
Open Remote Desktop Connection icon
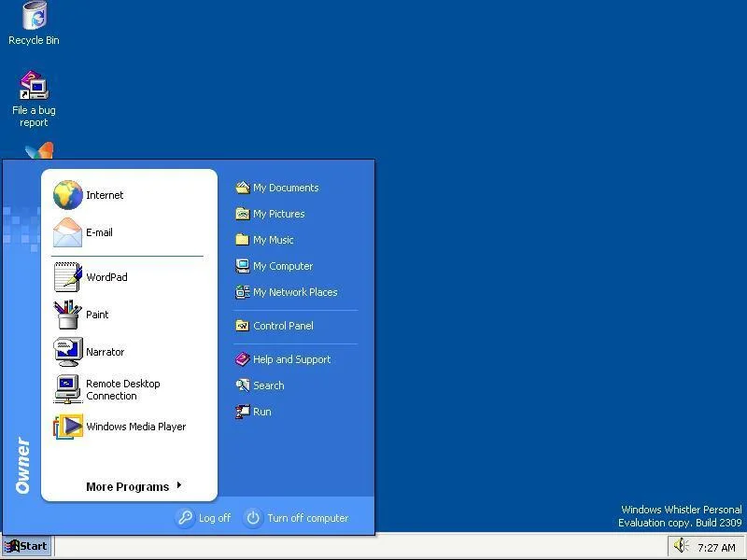67,389
